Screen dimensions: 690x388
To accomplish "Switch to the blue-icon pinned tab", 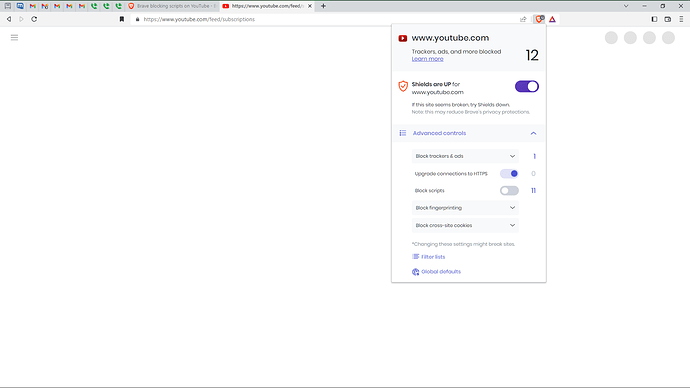I will [x=20, y=6].
